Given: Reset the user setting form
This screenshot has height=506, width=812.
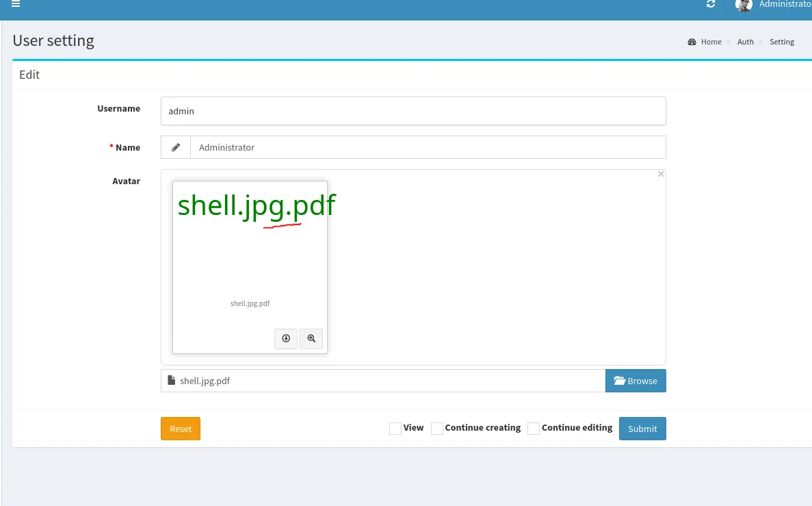Looking at the screenshot, I should tap(180, 429).
